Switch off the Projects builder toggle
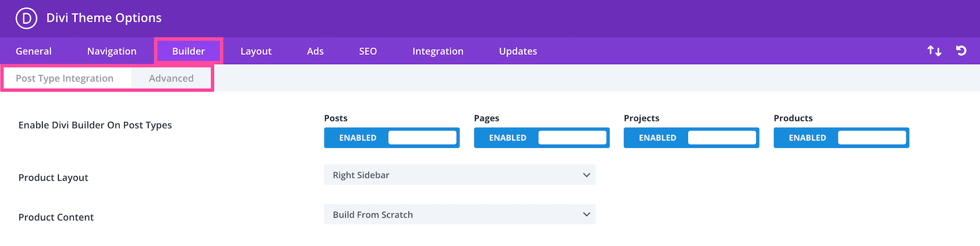 (x=691, y=138)
